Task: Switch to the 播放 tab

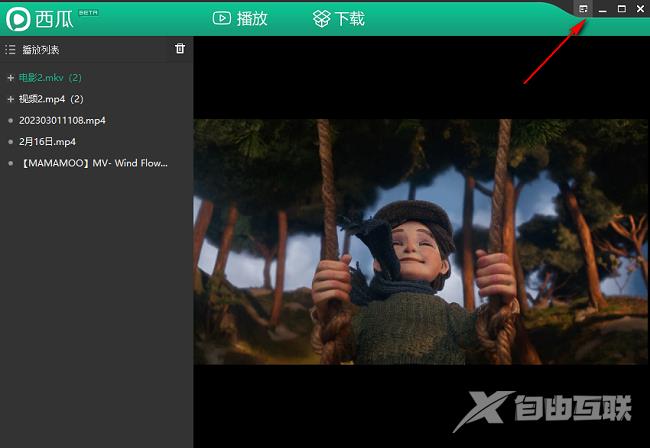Action: click(x=240, y=18)
